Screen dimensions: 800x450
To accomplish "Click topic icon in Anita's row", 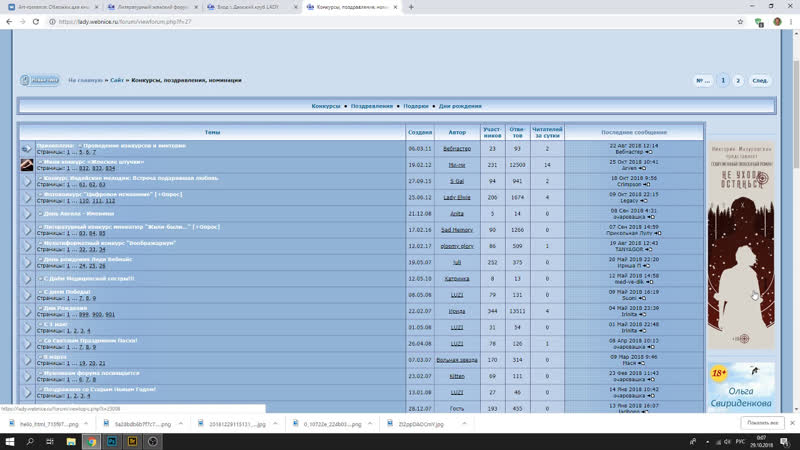I will [27, 214].
